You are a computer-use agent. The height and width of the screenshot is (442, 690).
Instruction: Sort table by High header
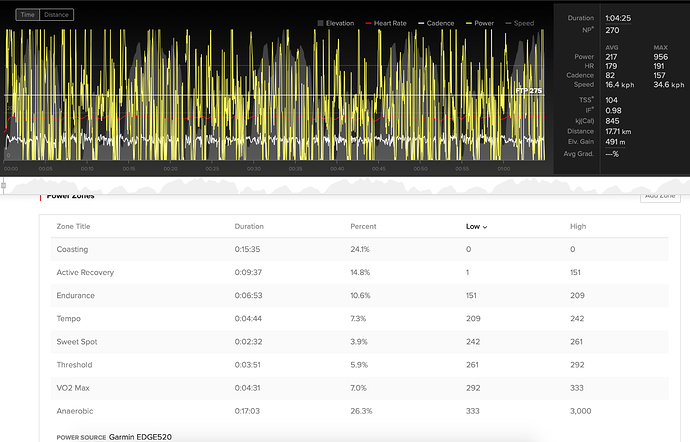578,226
